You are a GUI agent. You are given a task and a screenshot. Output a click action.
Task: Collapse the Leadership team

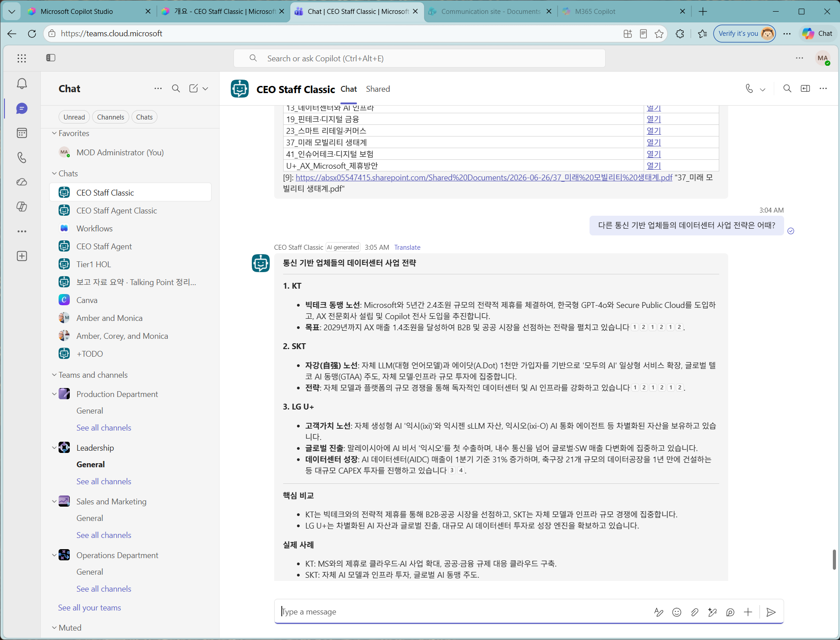(x=54, y=448)
